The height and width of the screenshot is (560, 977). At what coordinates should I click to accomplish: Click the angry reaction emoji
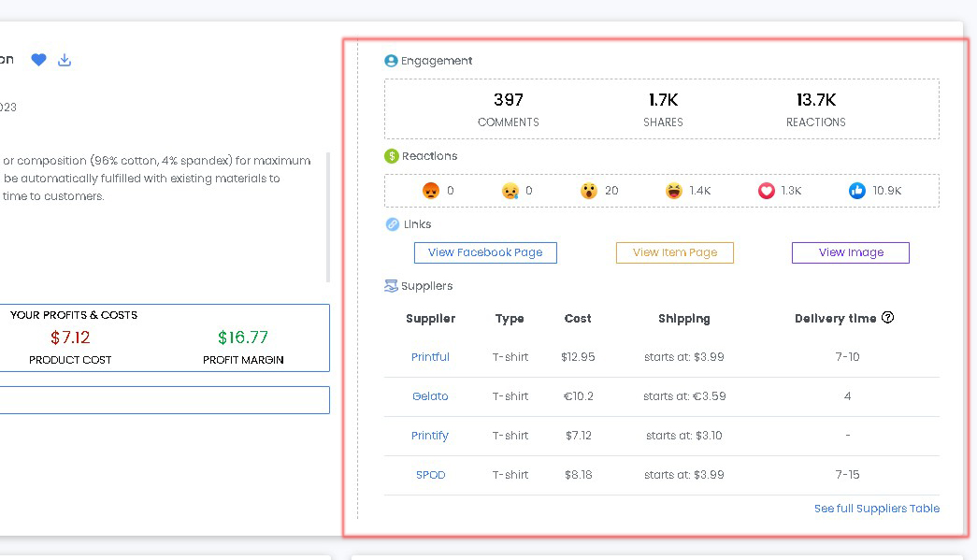(431, 191)
